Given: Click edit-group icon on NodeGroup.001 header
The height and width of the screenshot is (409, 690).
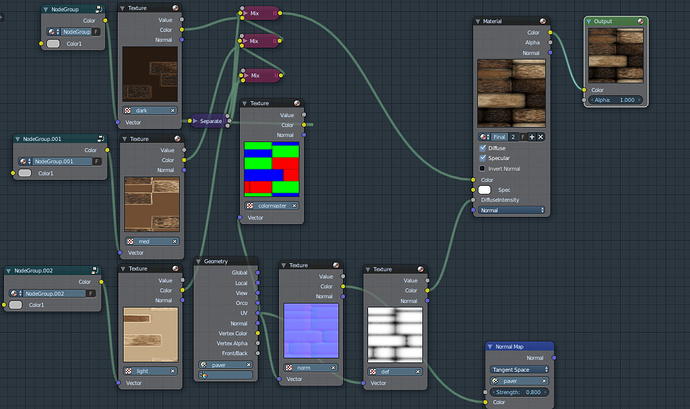Looking at the screenshot, I should (x=101, y=139).
